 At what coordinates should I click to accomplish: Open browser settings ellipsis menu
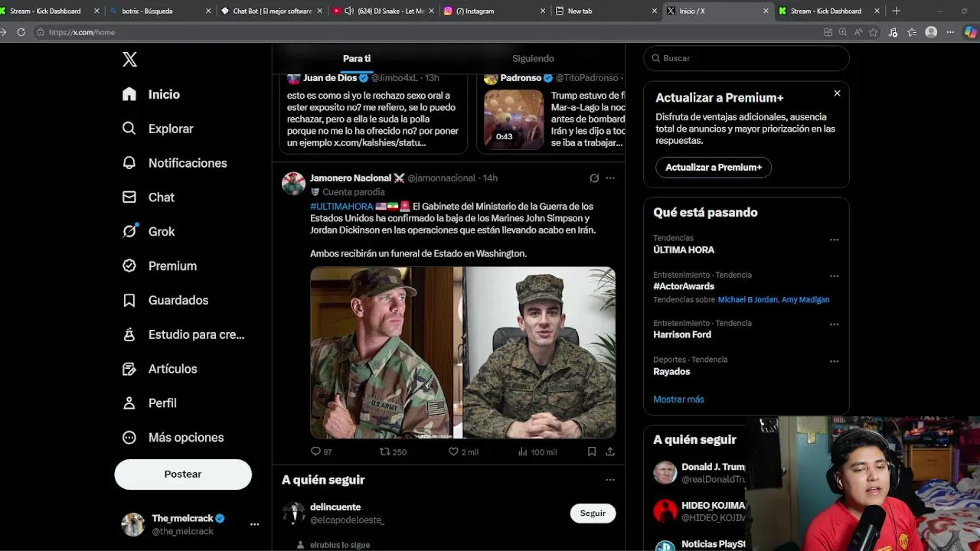(950, 32)
